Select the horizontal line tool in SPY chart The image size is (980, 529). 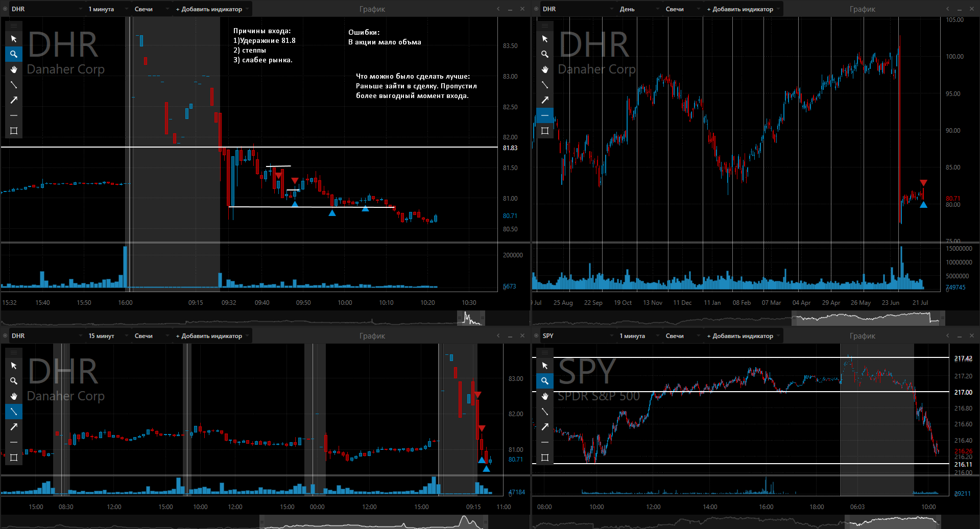tap(545, 442)
